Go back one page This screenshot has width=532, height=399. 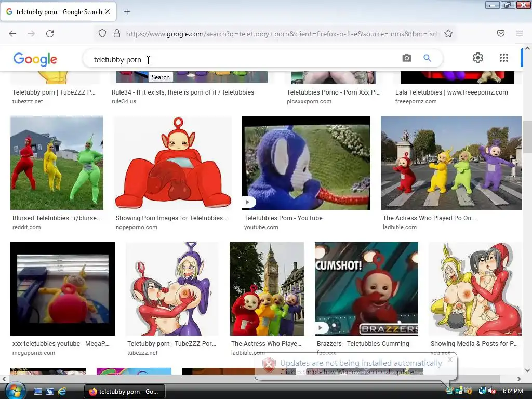[12, 34]
